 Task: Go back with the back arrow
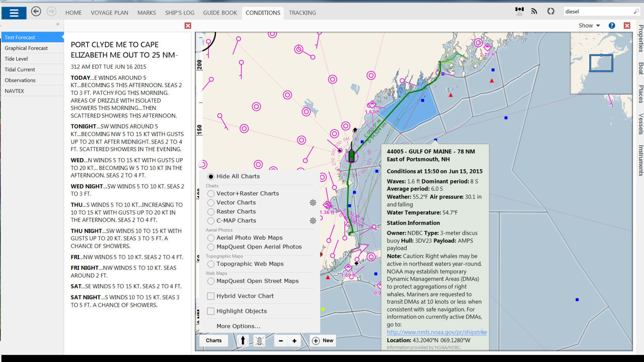tap(36, 11)
